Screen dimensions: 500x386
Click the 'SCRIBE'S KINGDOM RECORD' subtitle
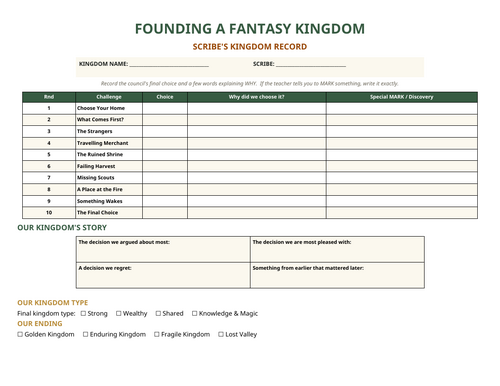click(x=250, y=47)
